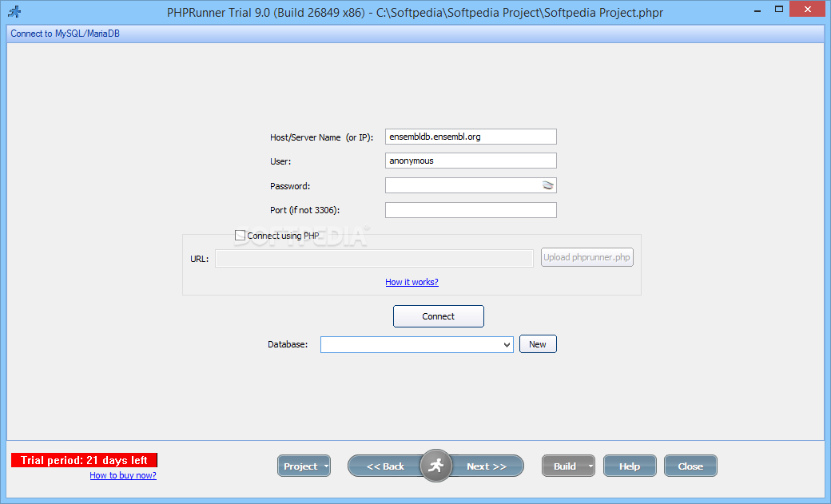Screen dimensions: 831x504
Task: Enable the Connect using PHP checkbox
Action: tap(240, 236)
